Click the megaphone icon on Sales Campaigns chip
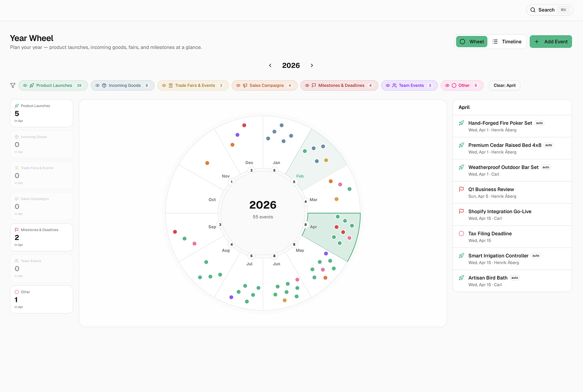Viewport: 583px width, 392px height. coord(246,85)
